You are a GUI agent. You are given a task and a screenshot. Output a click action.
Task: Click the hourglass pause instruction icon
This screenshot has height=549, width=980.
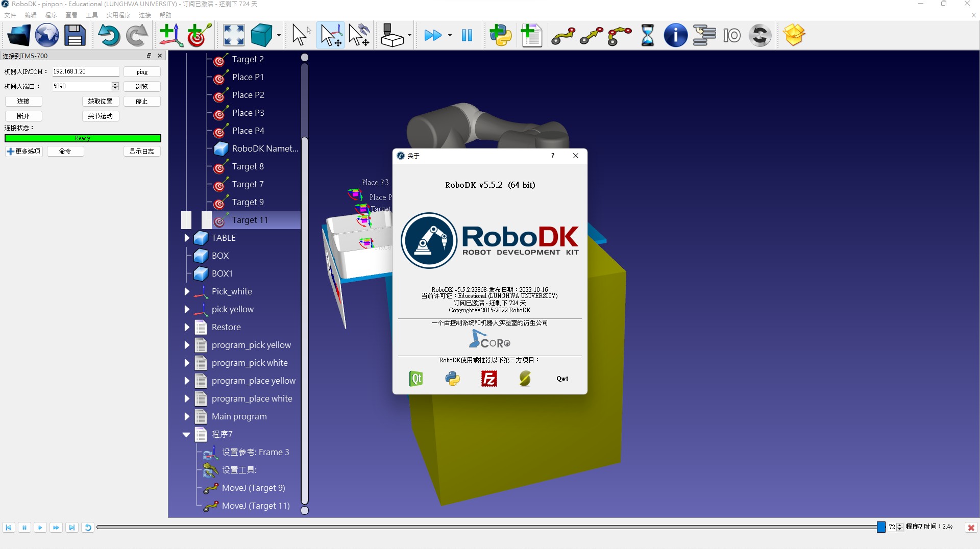647,36
